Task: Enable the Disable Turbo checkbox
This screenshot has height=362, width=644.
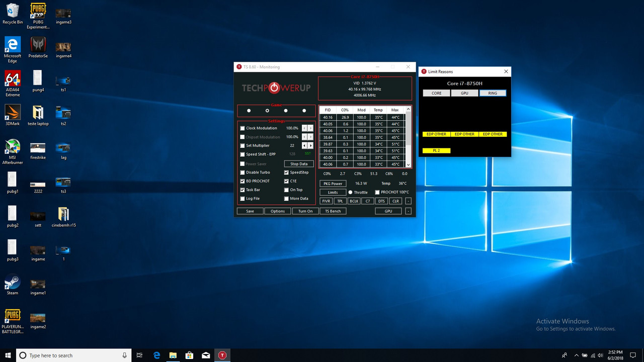Action: [243, 172]
